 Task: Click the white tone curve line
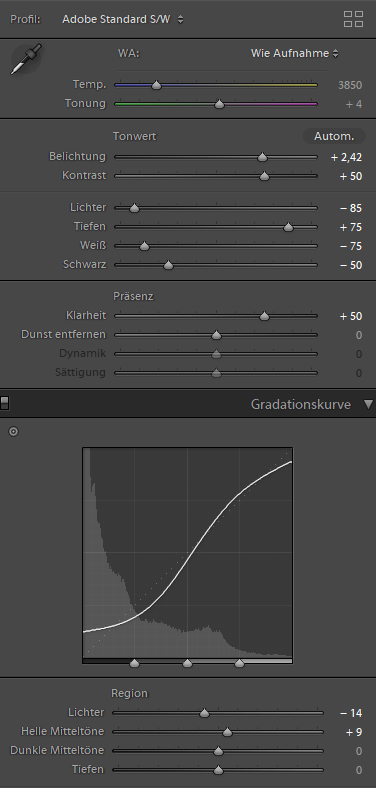coord(188,551)
